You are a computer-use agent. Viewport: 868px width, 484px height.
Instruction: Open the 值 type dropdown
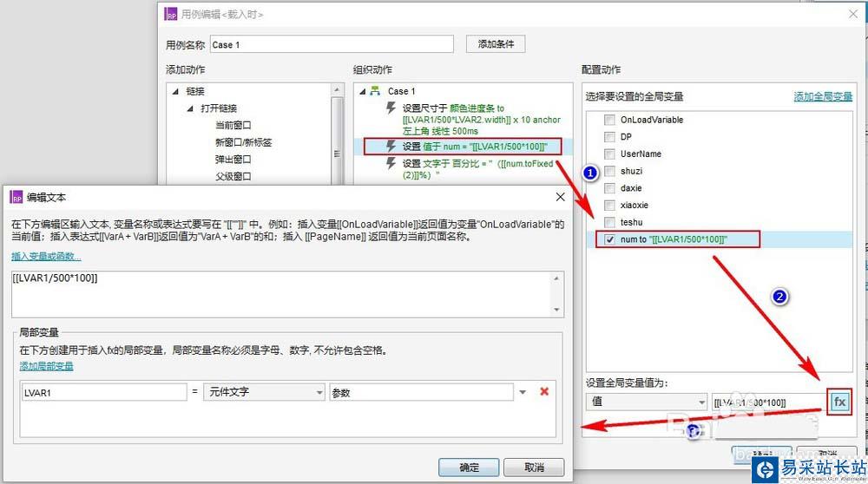pyautogui.click(x=701, y=402)
